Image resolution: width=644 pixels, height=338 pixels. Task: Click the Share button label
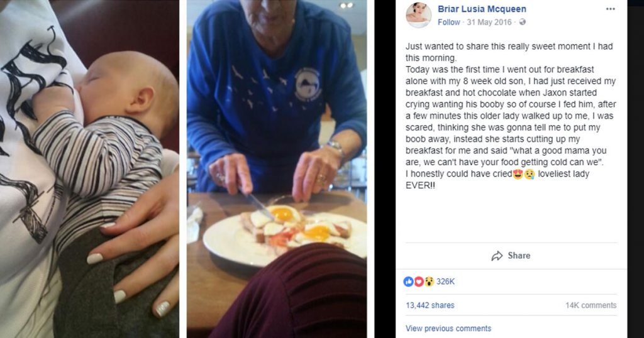(519, 256)
